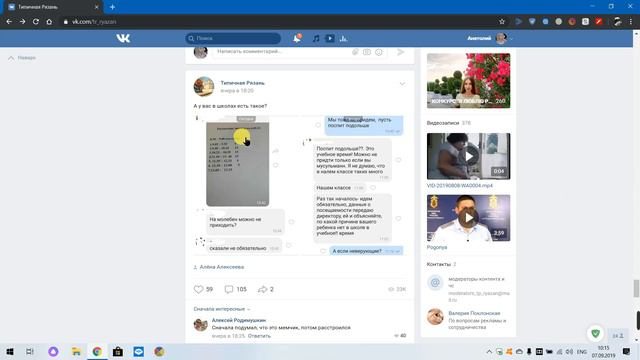Open the comment sort order dropdown
This screenshot has width=640, height=360.
coord(222,309)
